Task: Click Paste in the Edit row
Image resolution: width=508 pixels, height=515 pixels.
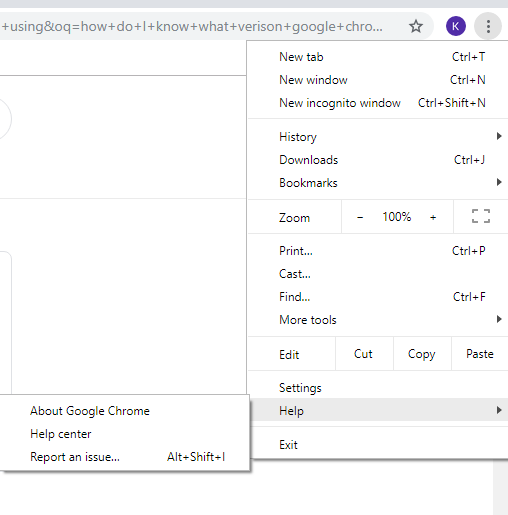Action: click(480, 354)
